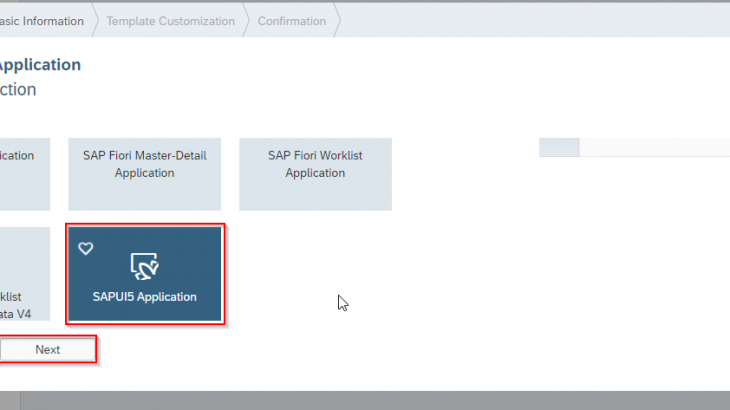730x410 pixels.
Task: Select the partially visible Worklist OData V4 tile
Action: pyautogui.click(x=25, y=274)
